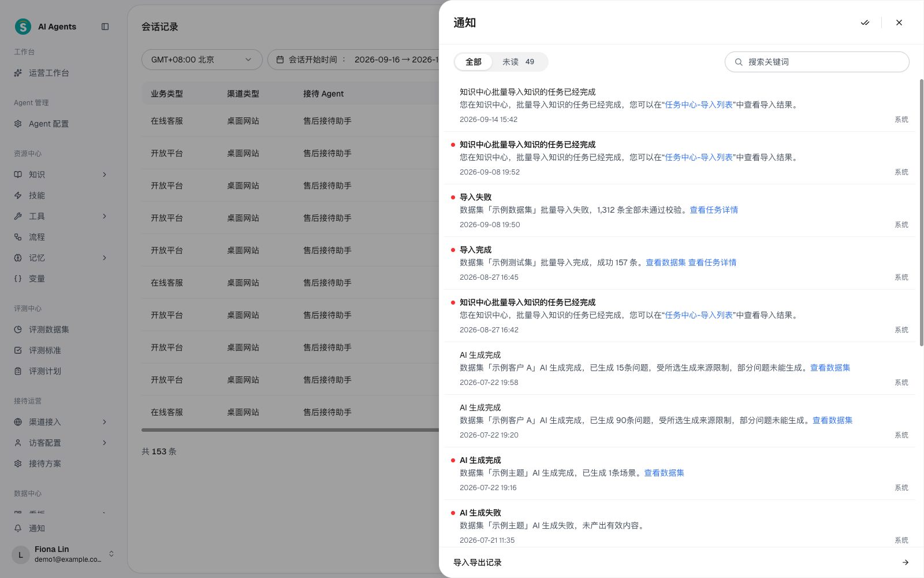924x578 pixels.
Task: Mark all notifications as read icon
Action: point(865,23)
